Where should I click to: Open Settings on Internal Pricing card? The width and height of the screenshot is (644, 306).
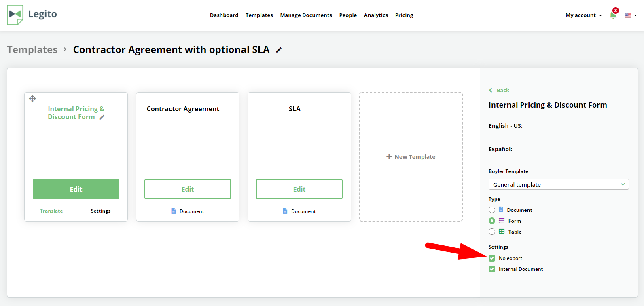click(x=101, y=211)
